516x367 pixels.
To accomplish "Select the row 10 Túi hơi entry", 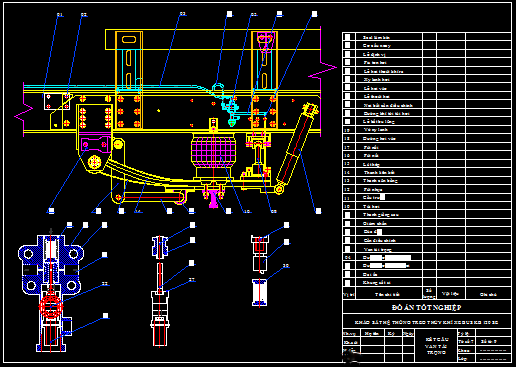I will click(x=427, y=206).
